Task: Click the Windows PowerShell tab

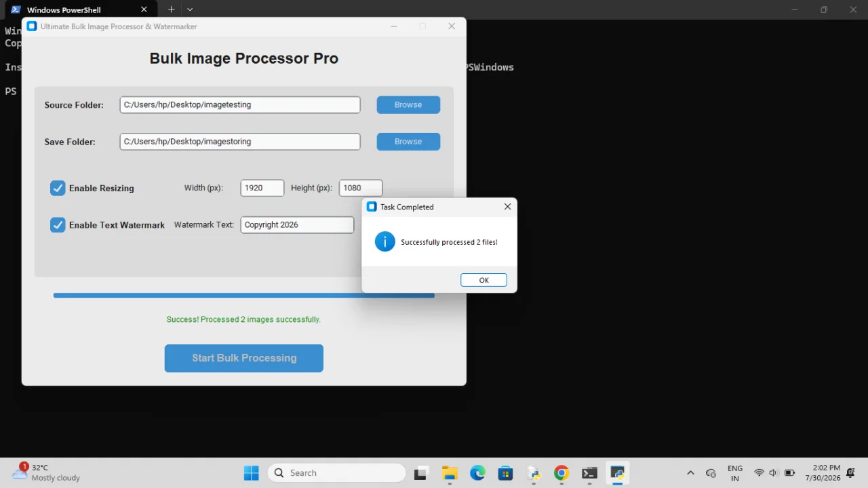Action: click(80, 9)
